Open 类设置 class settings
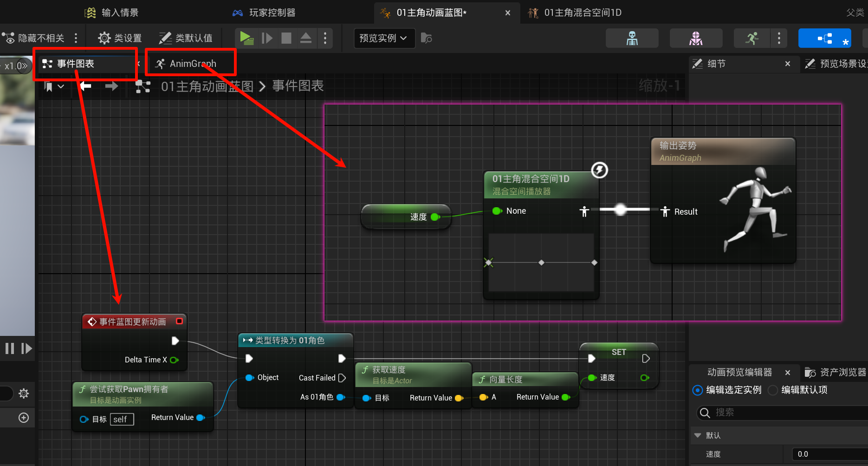The height and width of the screenshot is (466, 868). click(x=120, y=38)
